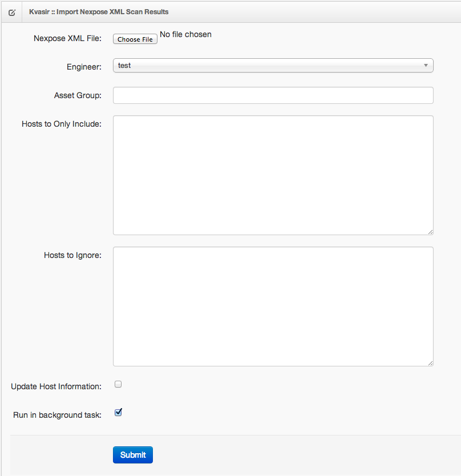Click the Run in background task label
Screen dimensions: 461x476
click(x=57, y=415)
